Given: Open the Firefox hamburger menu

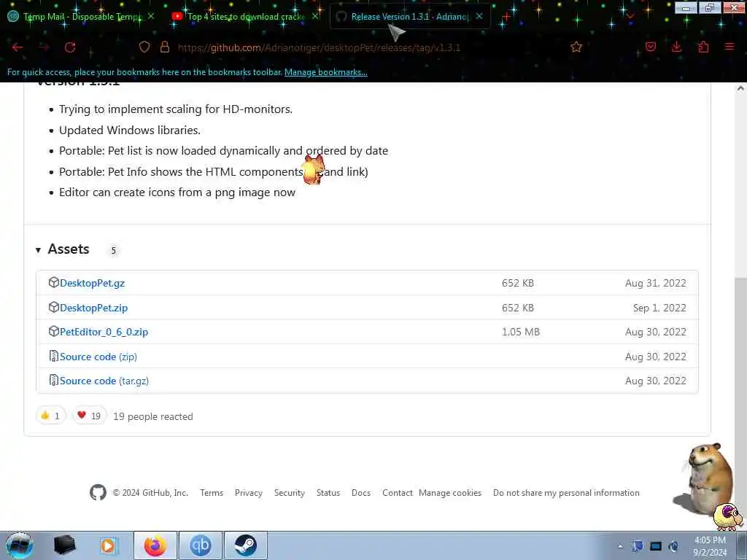Looking at the screenshot, I should (x=729, y=47).
